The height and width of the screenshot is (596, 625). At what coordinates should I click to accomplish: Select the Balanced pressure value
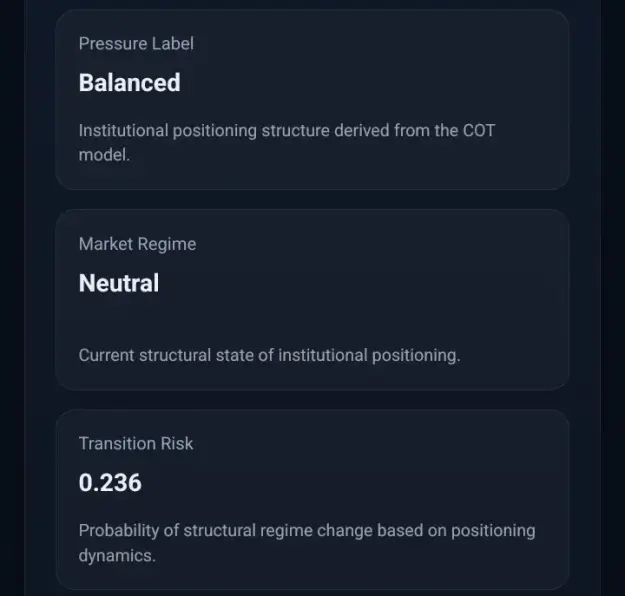pyautogui.click(x=130, y=83)
